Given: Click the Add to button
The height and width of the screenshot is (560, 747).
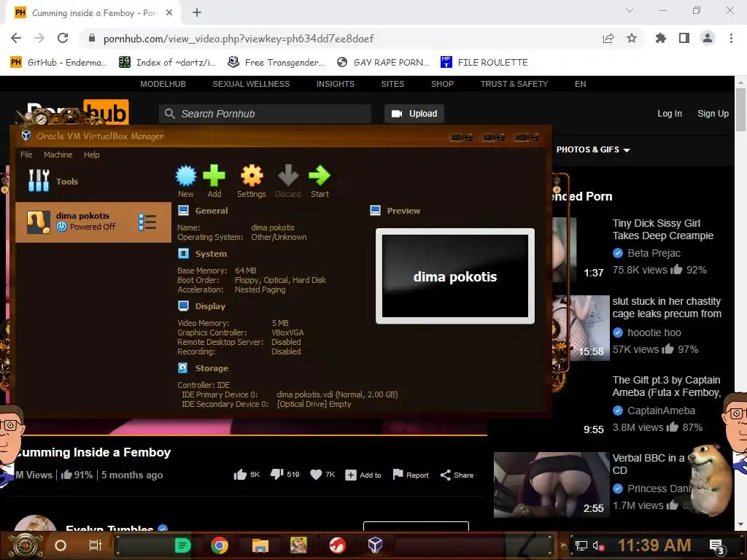Looking at the screenshot, I should click(x=363, y=475).
